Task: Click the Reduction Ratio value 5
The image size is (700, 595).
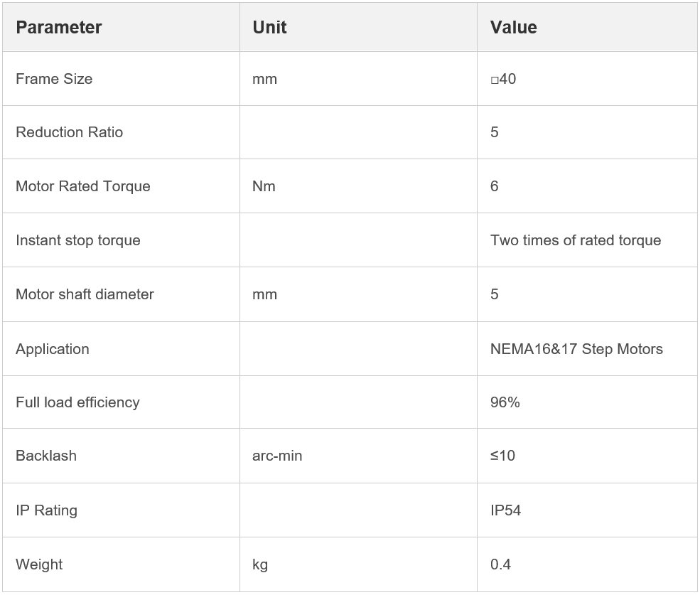Action: coord(495,132)
